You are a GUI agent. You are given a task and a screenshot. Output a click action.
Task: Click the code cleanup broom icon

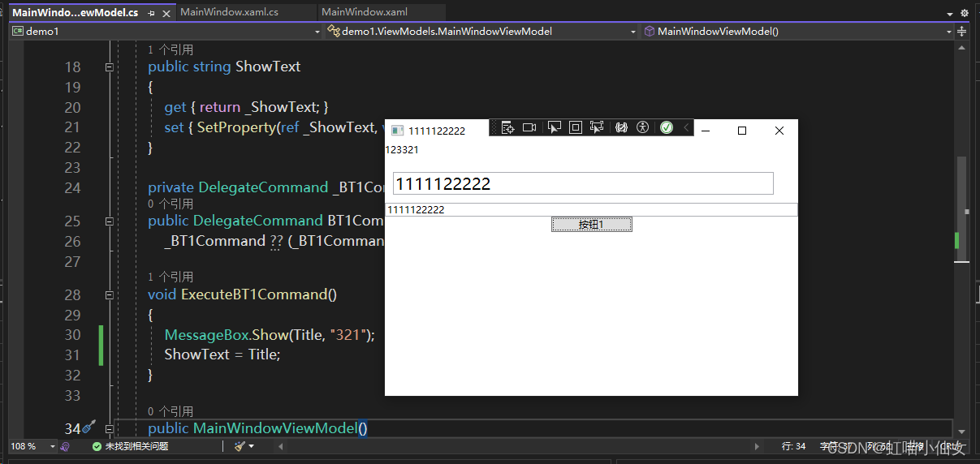click(x=239, y=446)
